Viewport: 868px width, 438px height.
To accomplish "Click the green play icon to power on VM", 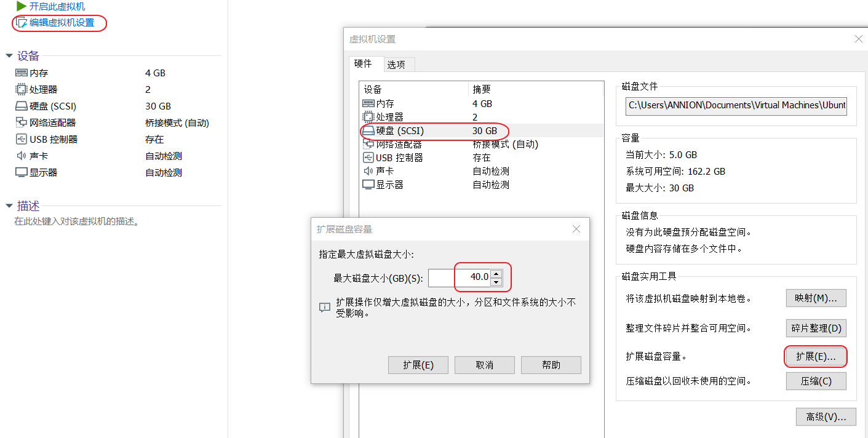I will tap(22, 6).
